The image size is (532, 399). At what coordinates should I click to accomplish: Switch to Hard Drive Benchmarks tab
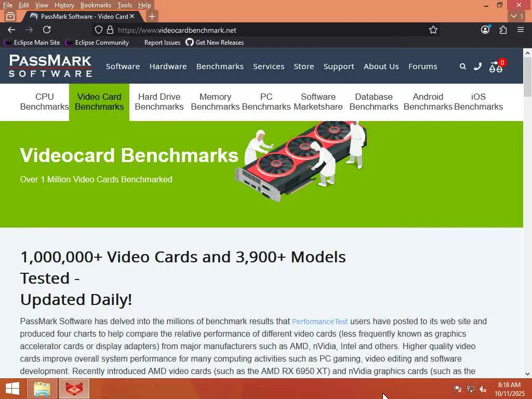click(x=159, y=102)
